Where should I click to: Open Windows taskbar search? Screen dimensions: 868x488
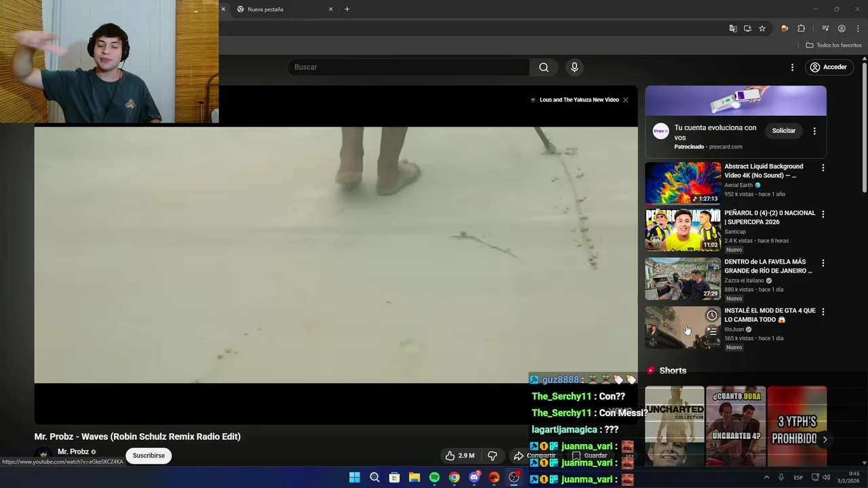pos(374,478)
